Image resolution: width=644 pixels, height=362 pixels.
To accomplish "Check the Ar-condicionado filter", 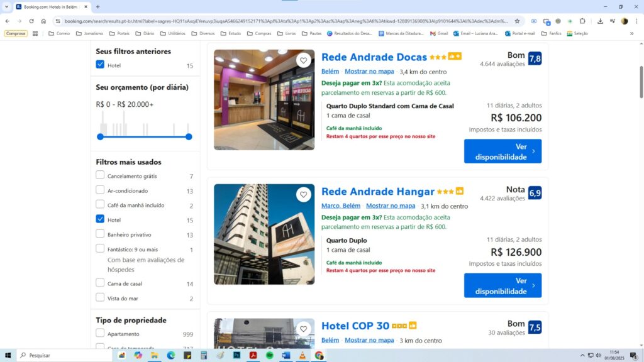I will pos(100,190).
